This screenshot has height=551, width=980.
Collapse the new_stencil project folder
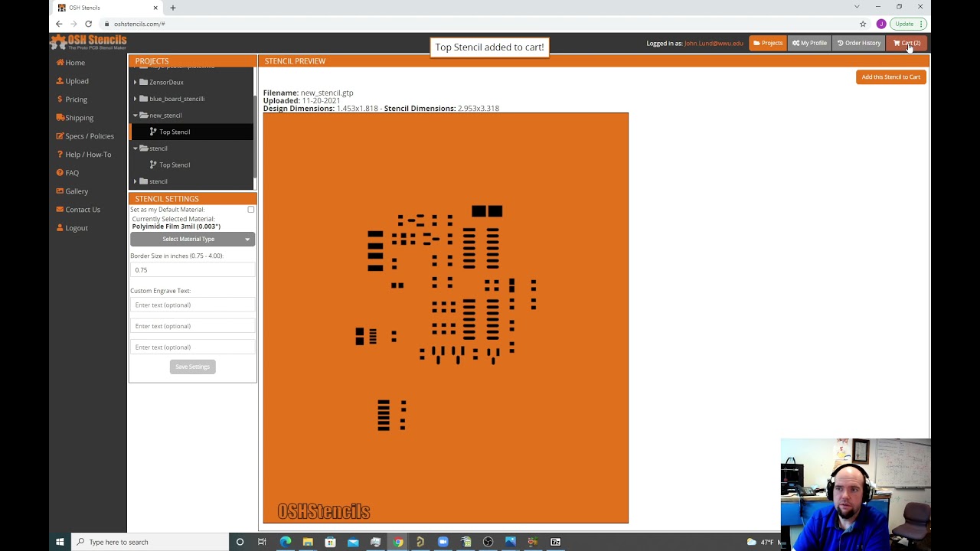pyautogui.click(x=136, y=116)
